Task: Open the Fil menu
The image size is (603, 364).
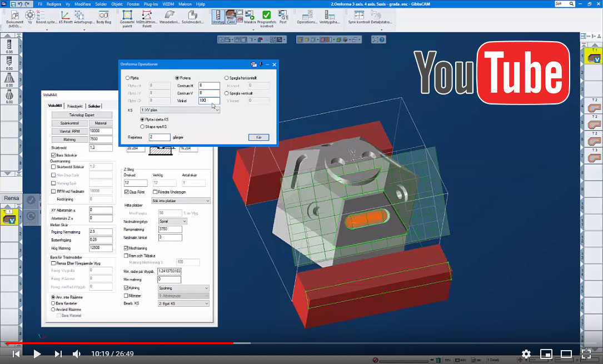Action: click(40, 4)
